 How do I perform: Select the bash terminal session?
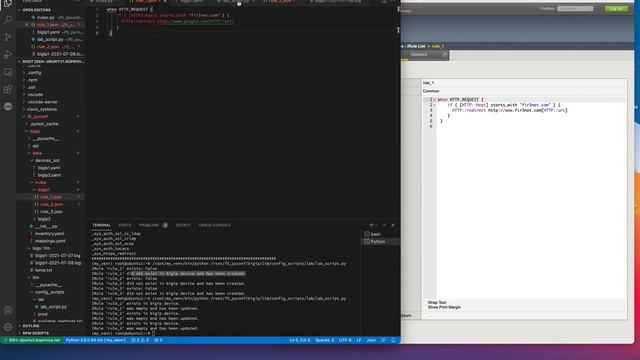(x=380, y=234)
